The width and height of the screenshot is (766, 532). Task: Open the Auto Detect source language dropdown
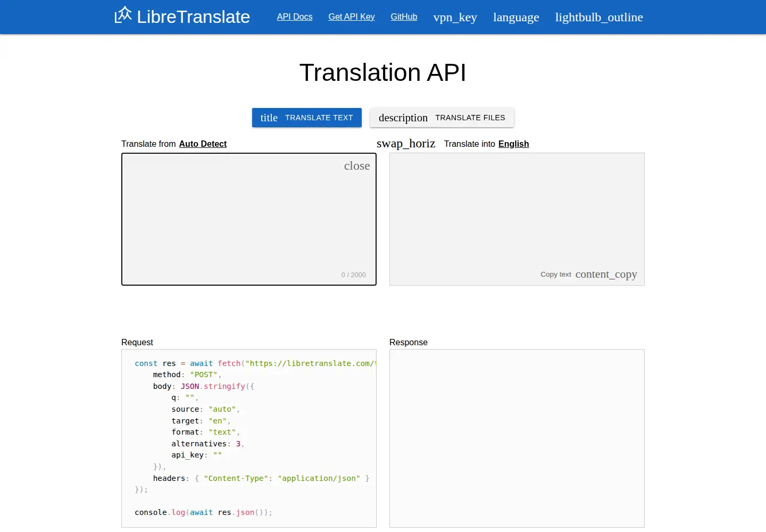(203, 144)
